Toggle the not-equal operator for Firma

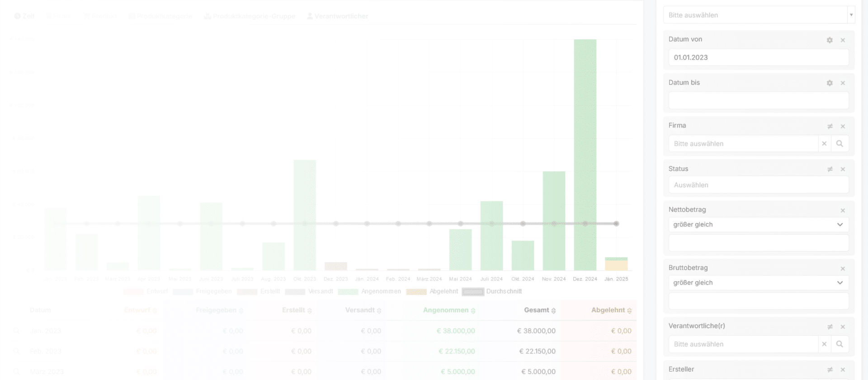coord(830,126)
